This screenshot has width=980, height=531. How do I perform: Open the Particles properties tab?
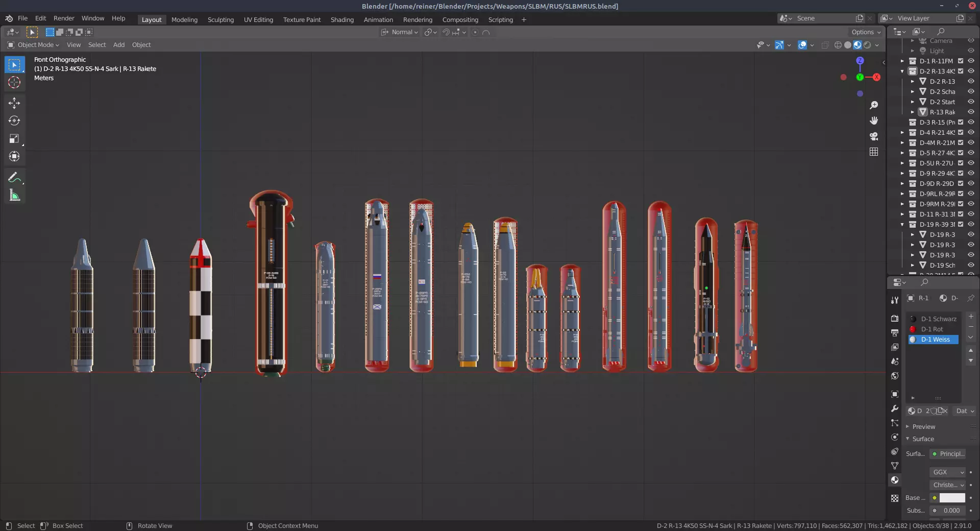coord(895,423)
